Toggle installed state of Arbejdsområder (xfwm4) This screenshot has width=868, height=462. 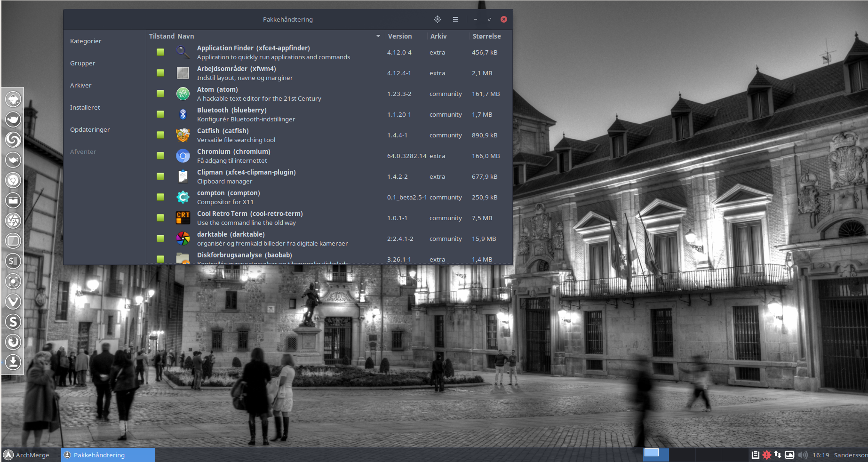[160, 73]
